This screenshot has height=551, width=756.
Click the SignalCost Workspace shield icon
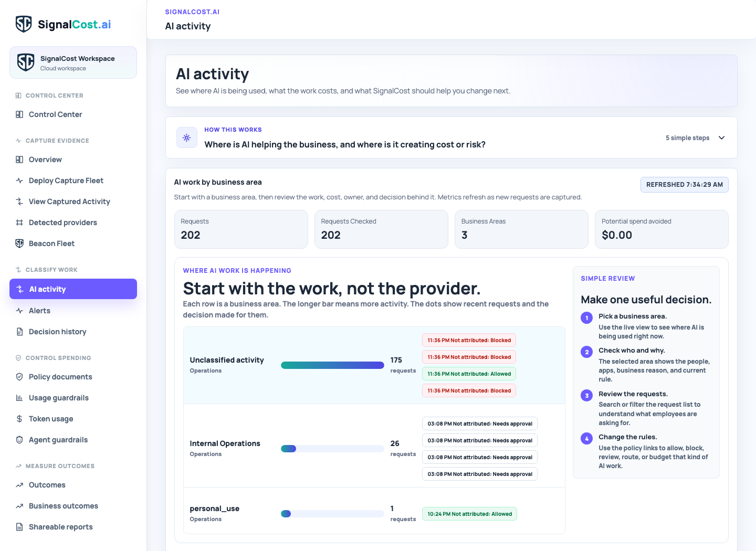click(26, 62)
